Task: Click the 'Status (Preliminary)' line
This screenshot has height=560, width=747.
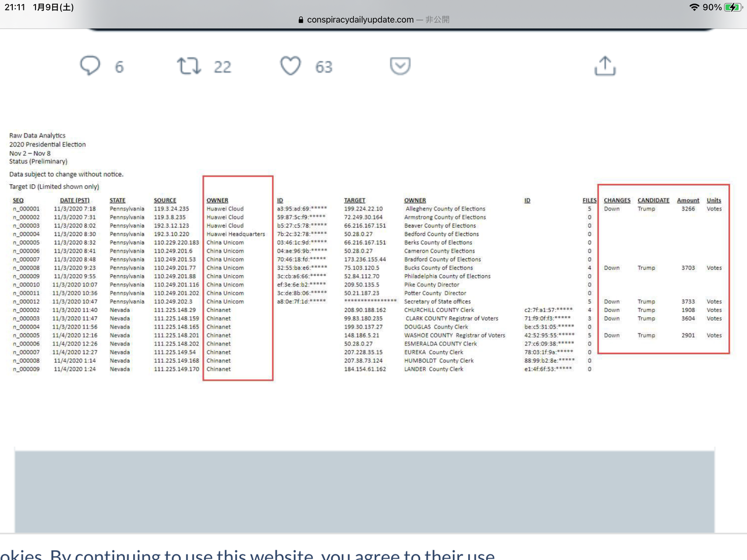Action: pos(38,161)
